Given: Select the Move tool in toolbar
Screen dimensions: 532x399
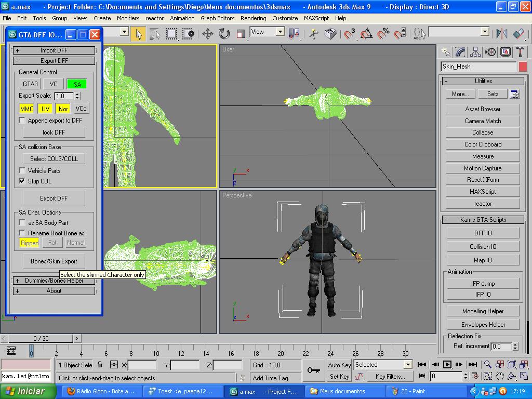Looking at the screenshot, I should point(208,34).
